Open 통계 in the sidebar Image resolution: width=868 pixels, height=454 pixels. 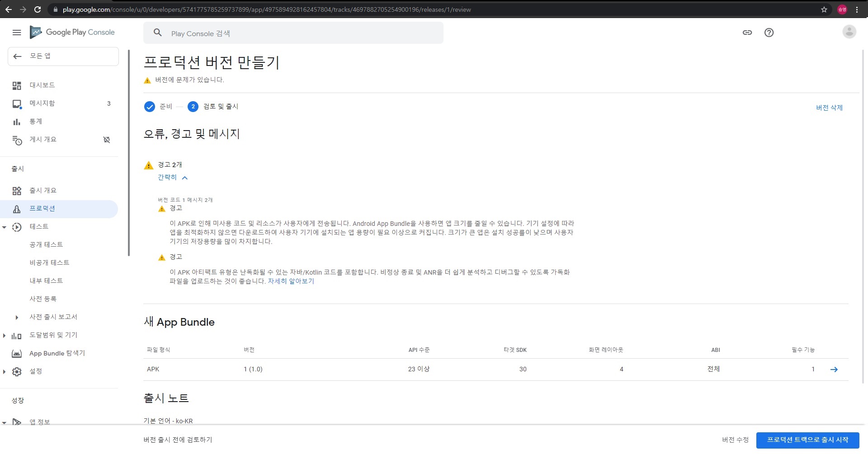pyautogui.click(x=36, y=122)
